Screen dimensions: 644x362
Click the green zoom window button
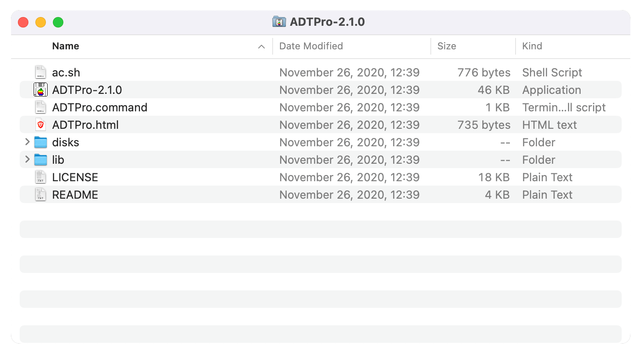click(x=58, y=22)
